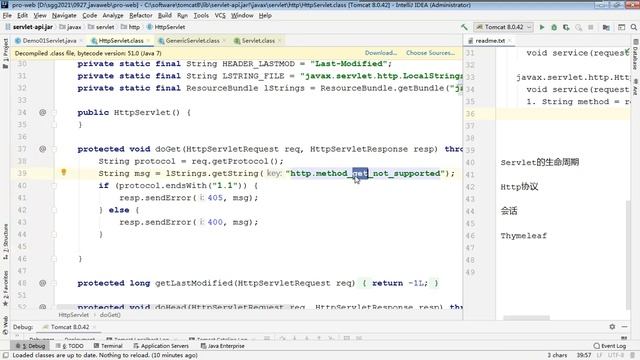
Task: Click tool window toggle icon in status bar corner
Action: [6, 356]
